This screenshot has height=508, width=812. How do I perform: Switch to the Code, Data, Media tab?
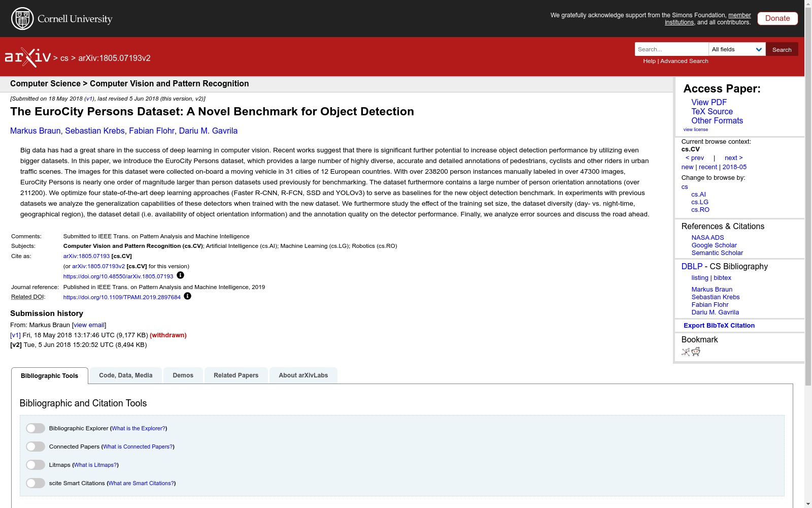[x=126, y=375]
